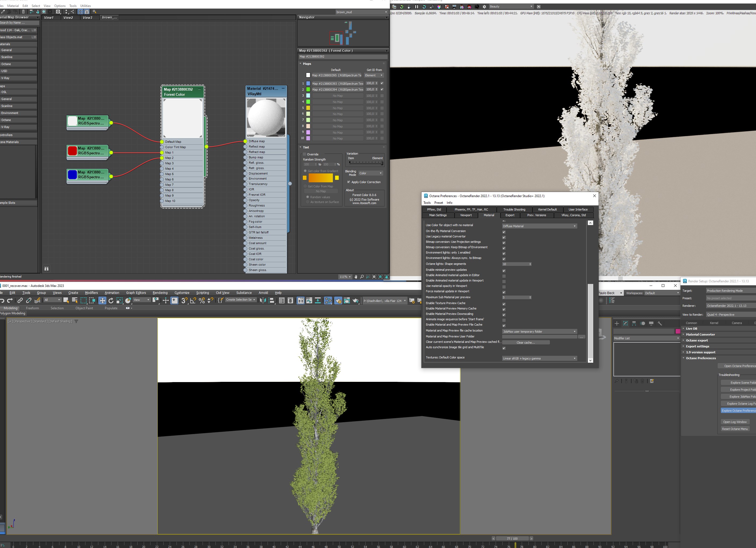Click the green color swatch for Map 2

pos(308,89)
